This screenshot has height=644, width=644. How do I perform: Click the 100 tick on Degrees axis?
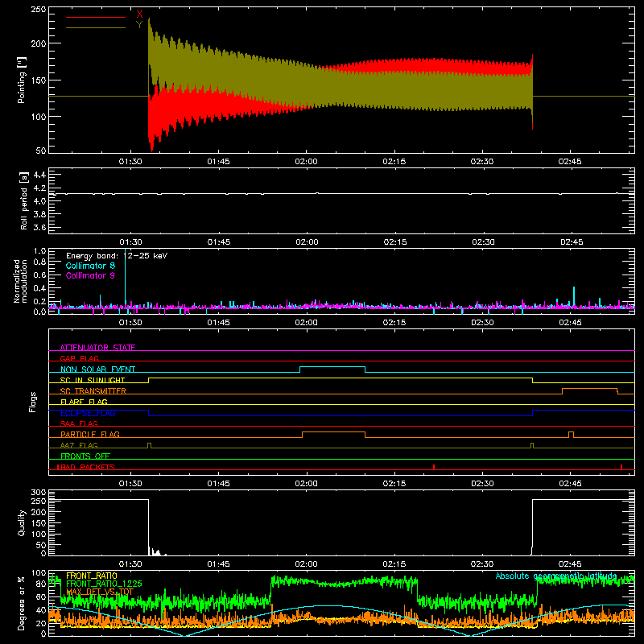pos(38,572)
